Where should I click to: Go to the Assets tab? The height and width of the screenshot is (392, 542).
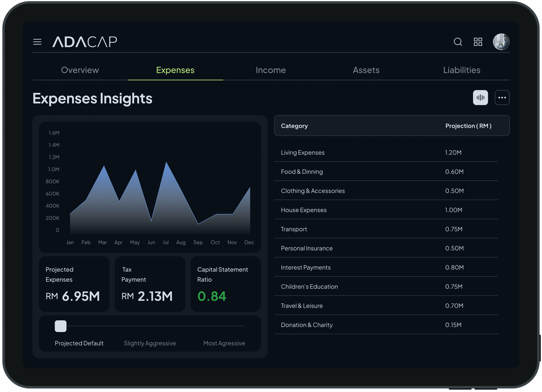pyautogui.click(x=366, y=70)
